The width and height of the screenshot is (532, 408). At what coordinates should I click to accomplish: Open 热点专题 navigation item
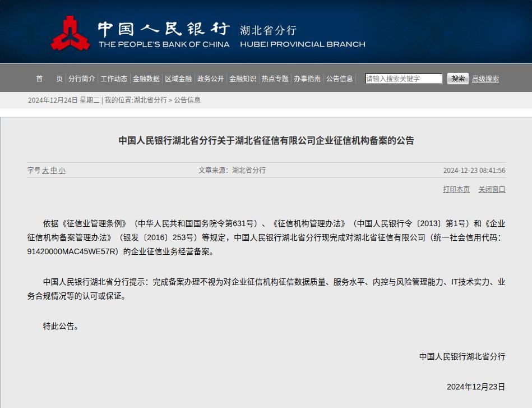point(275,79)
